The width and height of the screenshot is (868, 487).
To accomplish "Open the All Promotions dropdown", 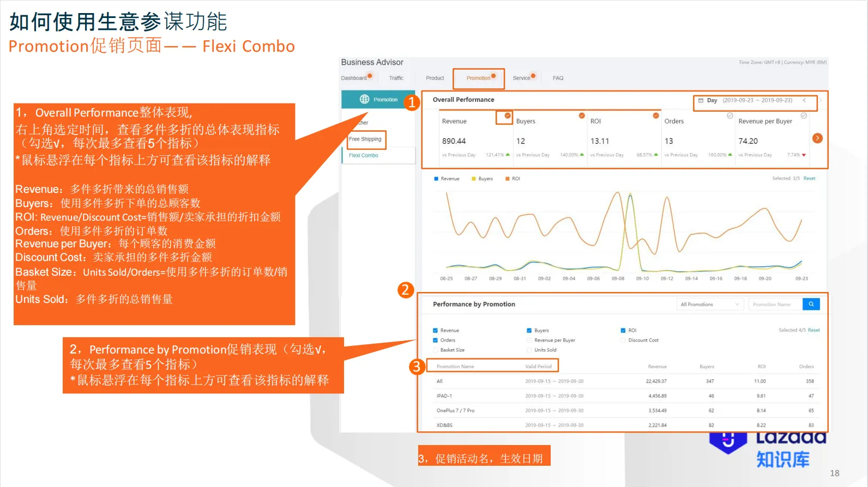I will (x=710, y=304).
